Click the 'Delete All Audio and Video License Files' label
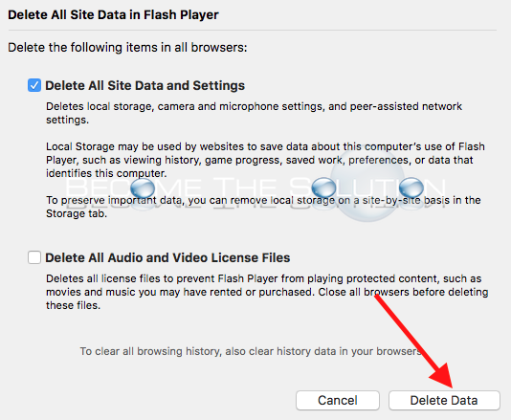This screenshot has width=511, height=420. point(167,257)
